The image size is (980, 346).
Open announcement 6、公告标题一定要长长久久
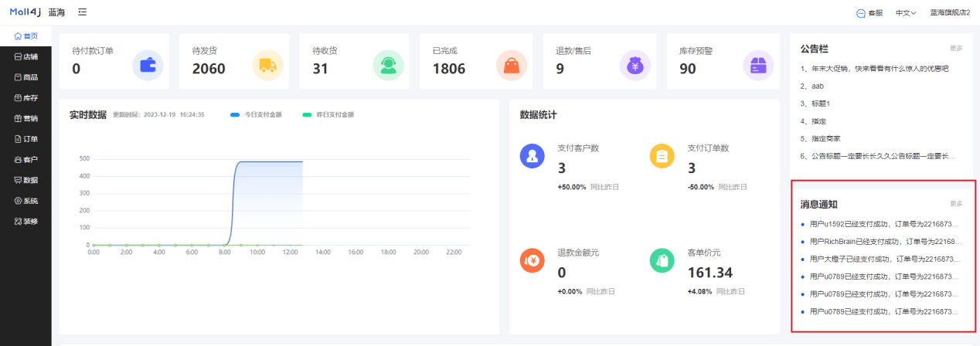coord(878,156)
